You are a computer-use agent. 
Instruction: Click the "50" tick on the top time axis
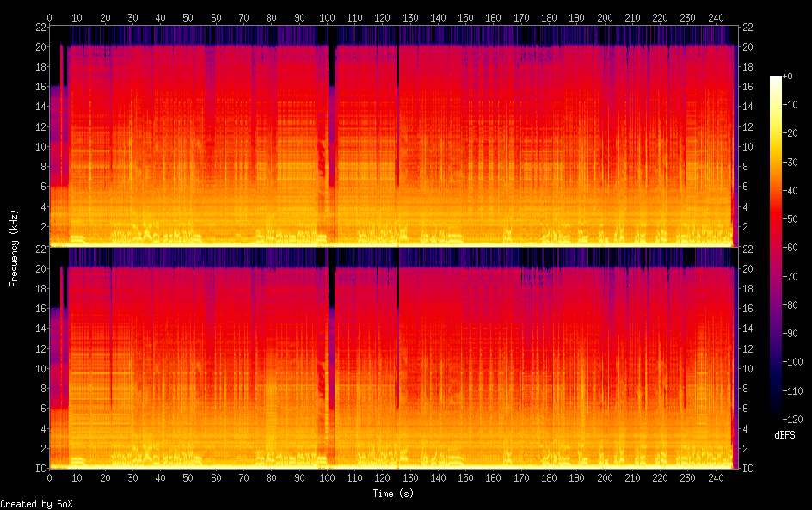[188, 17]
